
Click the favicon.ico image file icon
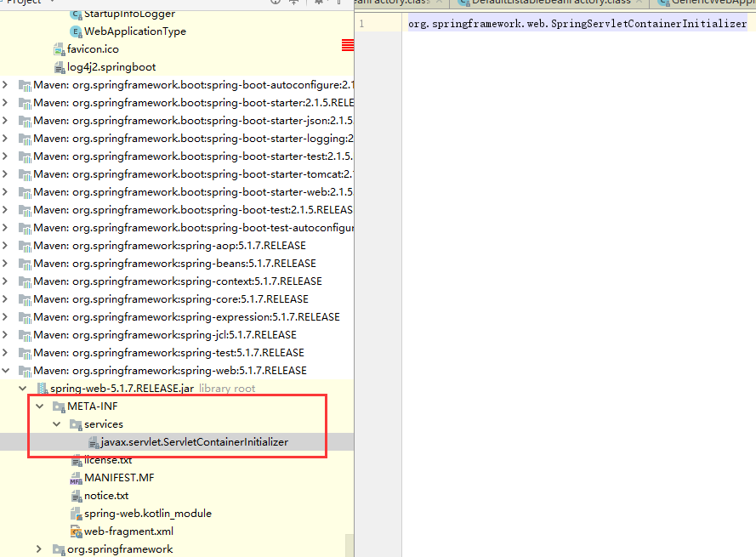60,49
